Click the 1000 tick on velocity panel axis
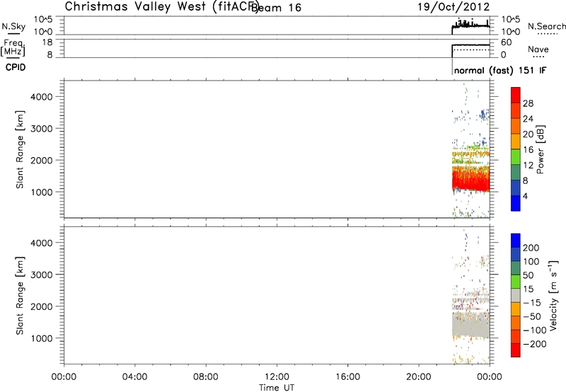 tap(42, 338)
